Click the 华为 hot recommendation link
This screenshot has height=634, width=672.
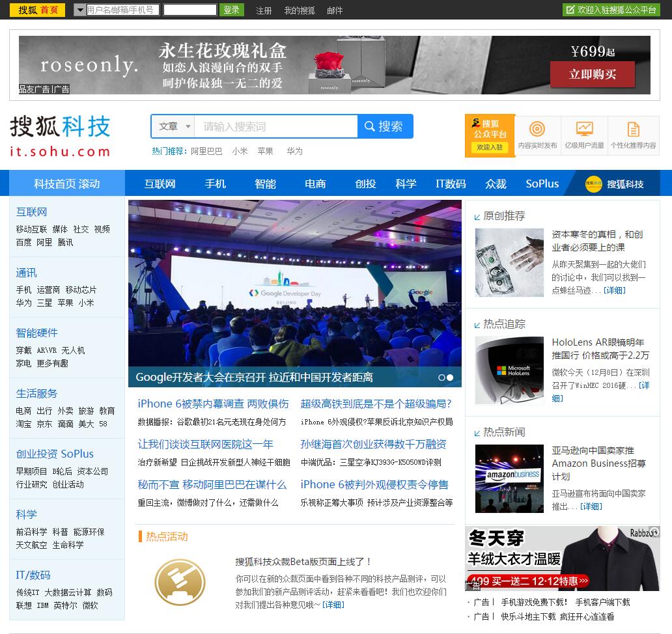click(x=294, y=151)
